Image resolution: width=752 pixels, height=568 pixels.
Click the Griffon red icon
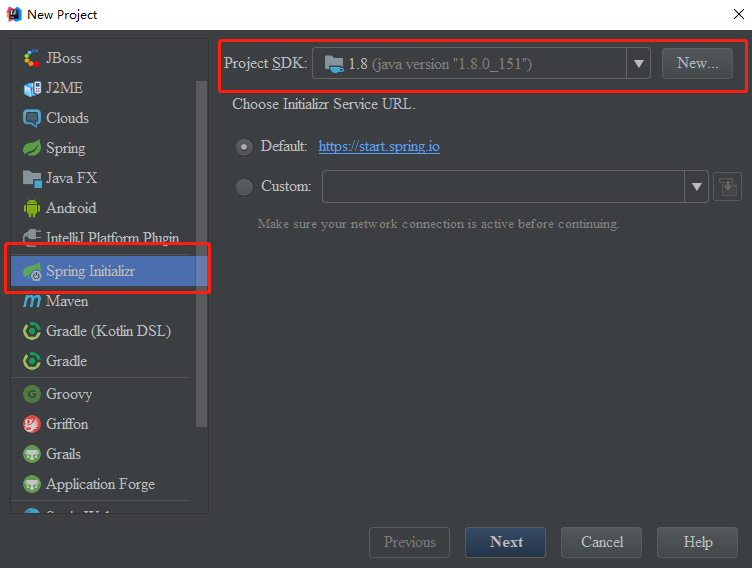tap(32, 424)
